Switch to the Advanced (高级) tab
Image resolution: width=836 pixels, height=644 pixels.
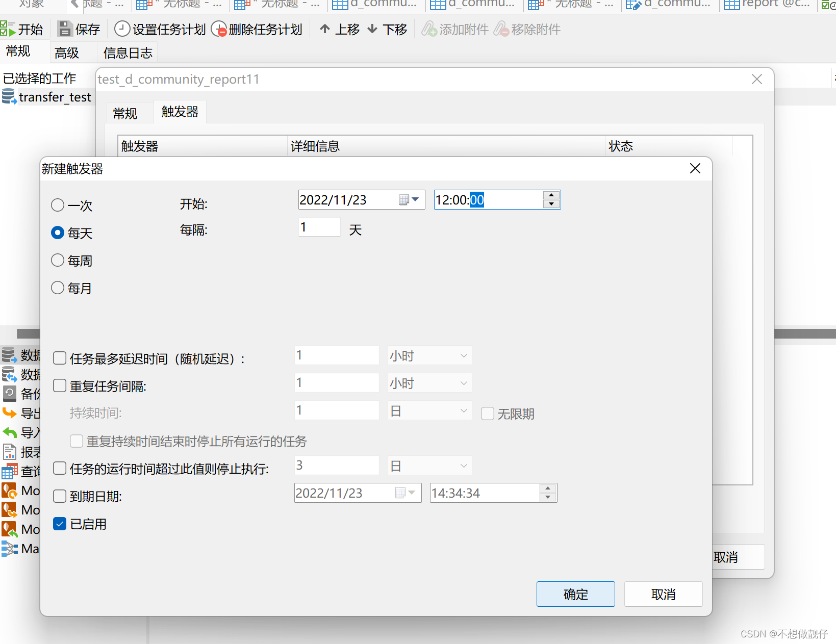coord(67,53)
